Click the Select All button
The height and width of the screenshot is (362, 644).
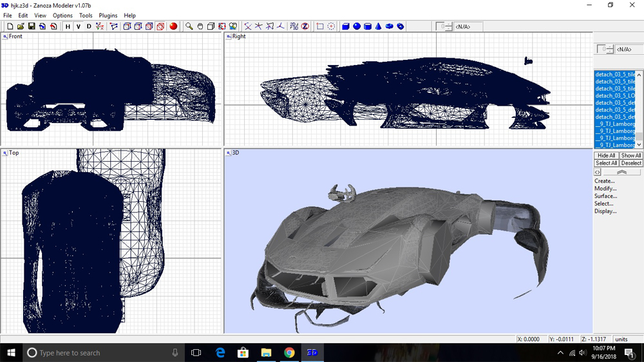coord(606,163)
